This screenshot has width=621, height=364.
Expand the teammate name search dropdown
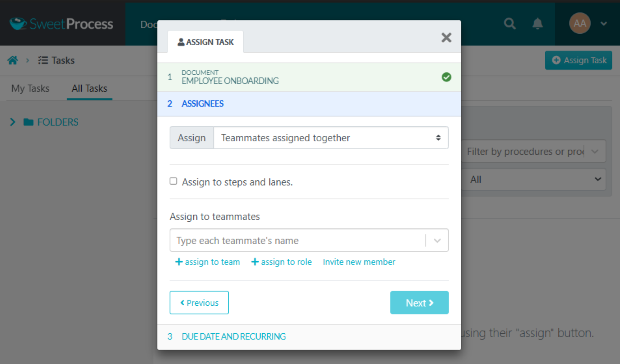tap(437, 240)
